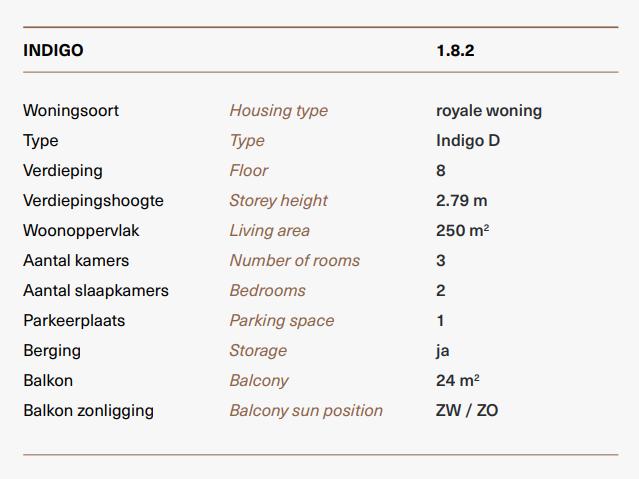Select the Woonoppervlak label
This screenshot has height=479, width=639.
click(81, 231)
